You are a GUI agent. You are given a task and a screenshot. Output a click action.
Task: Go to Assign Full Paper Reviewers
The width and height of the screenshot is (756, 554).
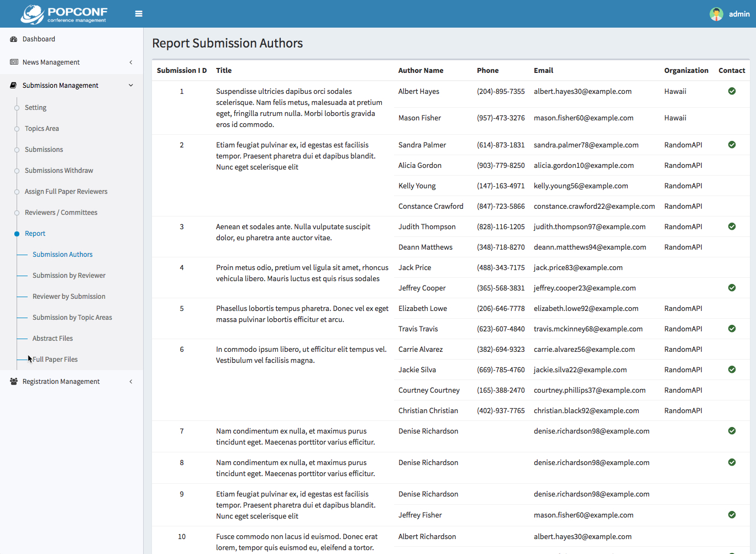pyautogui.click(x=66, y=192)
